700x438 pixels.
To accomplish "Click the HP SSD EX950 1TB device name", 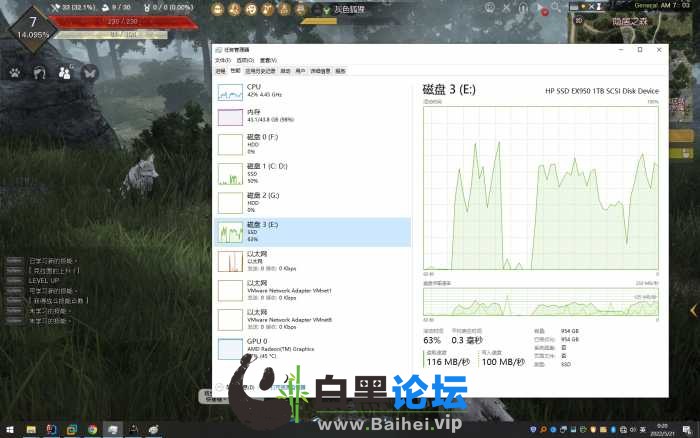I will [x=602, y=91].
